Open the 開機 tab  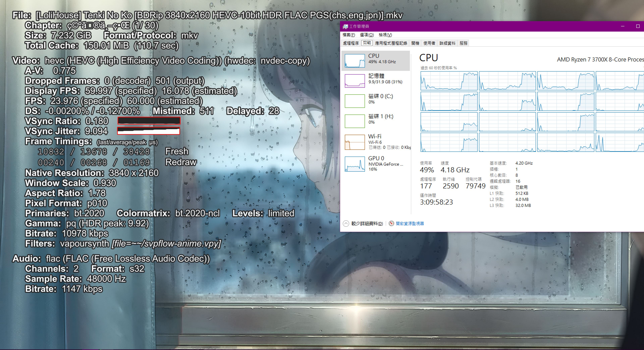coord(415,43)
